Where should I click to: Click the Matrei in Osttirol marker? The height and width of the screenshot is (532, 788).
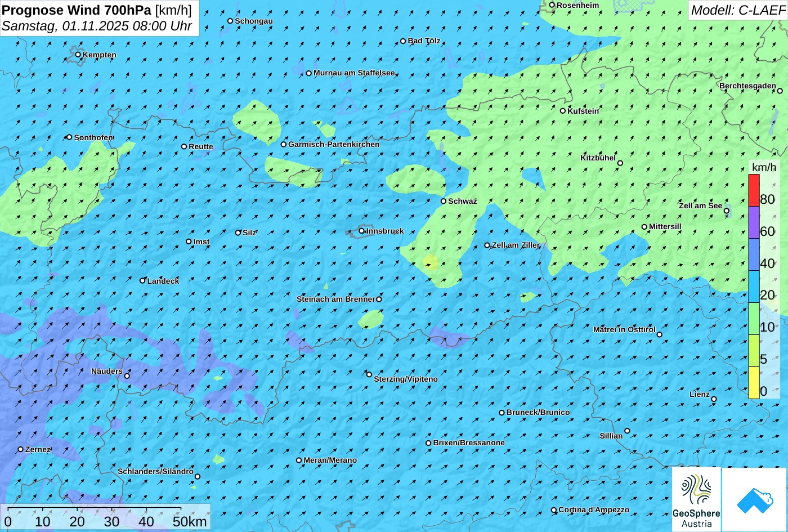(x=659, y=334)
